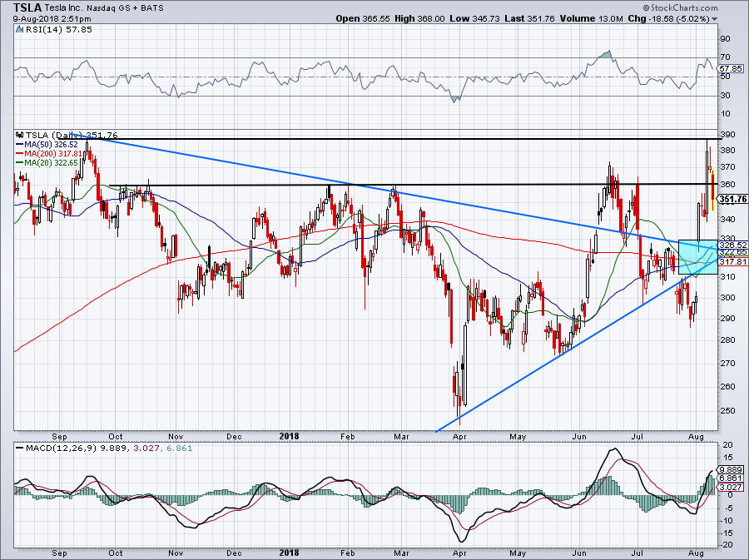Select the MA(50) 326.52 legend
Image resolution: width=749 pixels, height=560 pixels.
pos(47,144)
